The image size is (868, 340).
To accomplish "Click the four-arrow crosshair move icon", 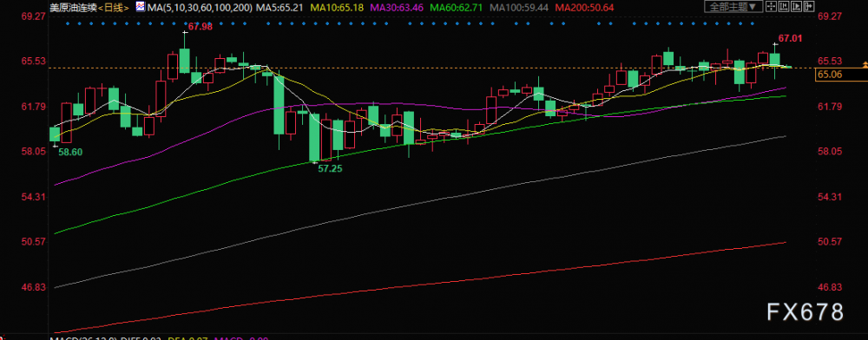I will pyautogui.click(x=771, y=6).
